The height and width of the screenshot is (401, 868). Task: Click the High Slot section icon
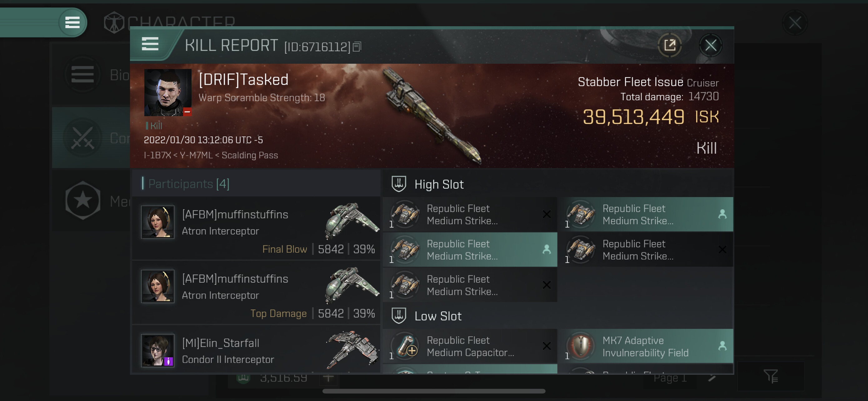(x=399, y=184)
